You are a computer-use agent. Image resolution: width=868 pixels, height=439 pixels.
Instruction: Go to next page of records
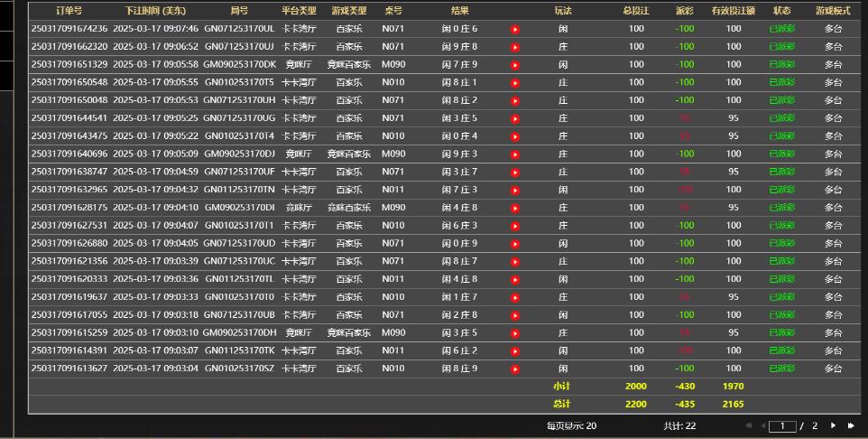click(833, 425)
